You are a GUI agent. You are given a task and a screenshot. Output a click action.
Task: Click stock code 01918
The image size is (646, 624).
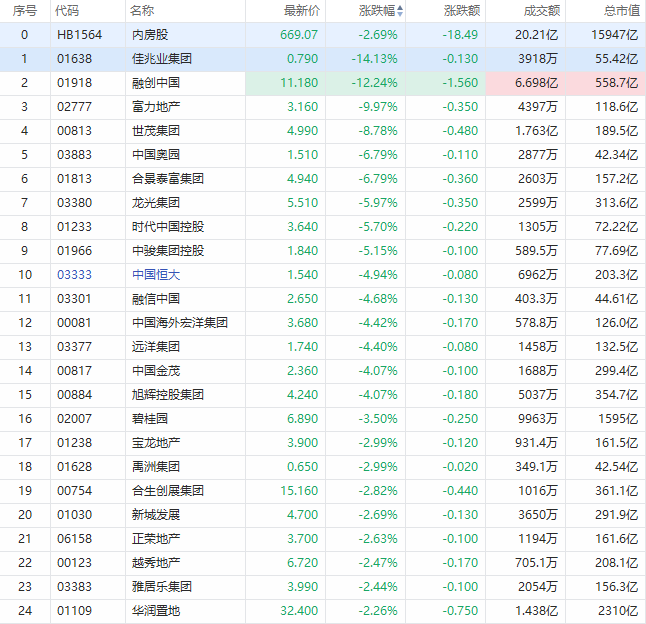(74, 83)
